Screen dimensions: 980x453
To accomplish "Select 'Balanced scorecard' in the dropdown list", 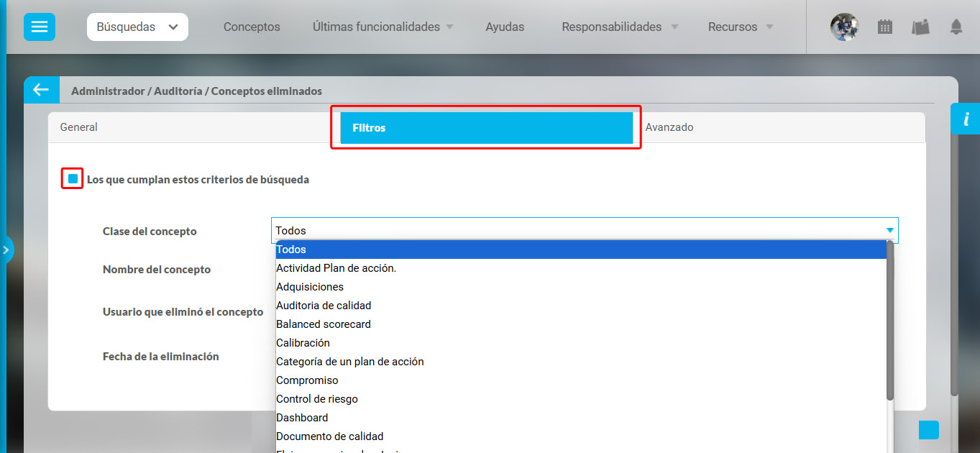I will pos(323,324).
